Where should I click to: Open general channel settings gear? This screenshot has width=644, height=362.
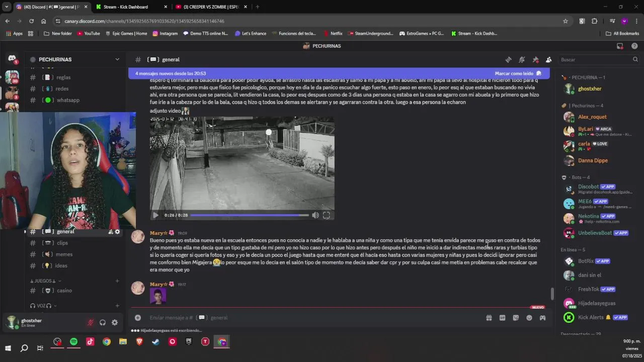click(x=118, y=232)
